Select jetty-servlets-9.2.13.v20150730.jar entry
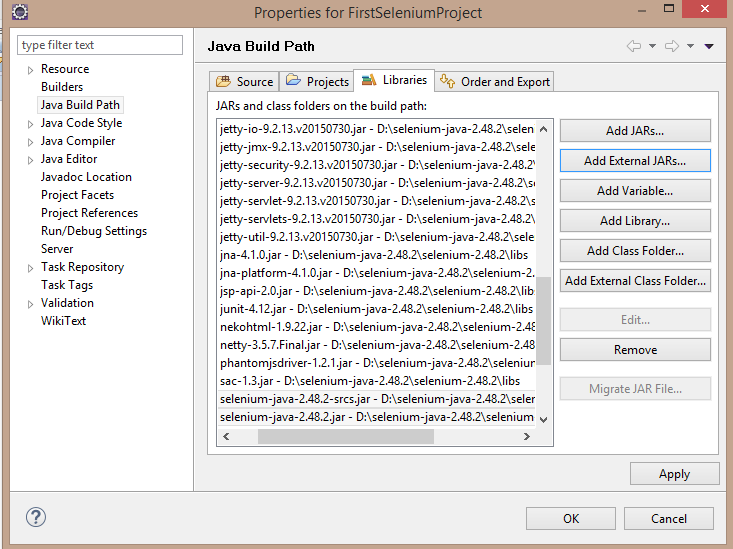This screenshot has width=733, height=549. [x=377, y=219]
